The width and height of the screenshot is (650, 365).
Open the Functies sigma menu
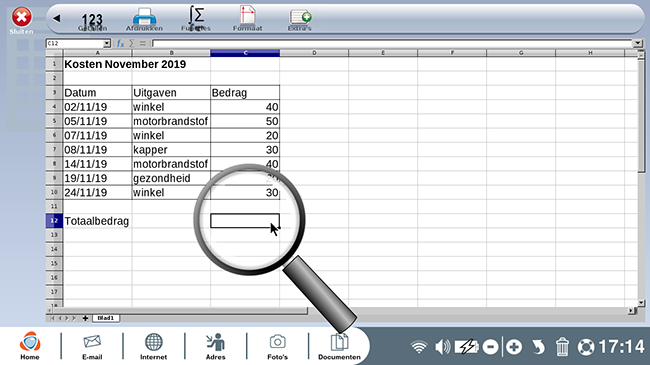196,19
